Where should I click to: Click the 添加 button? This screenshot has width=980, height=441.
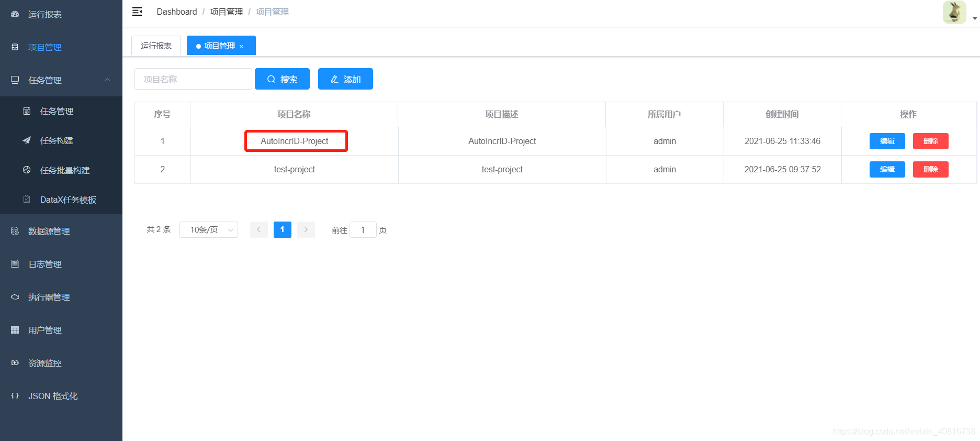[345, 79]
